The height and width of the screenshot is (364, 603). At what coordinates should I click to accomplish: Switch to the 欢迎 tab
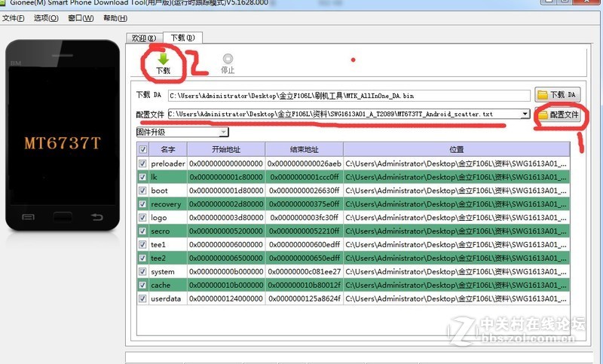click(x=144, y=38)
